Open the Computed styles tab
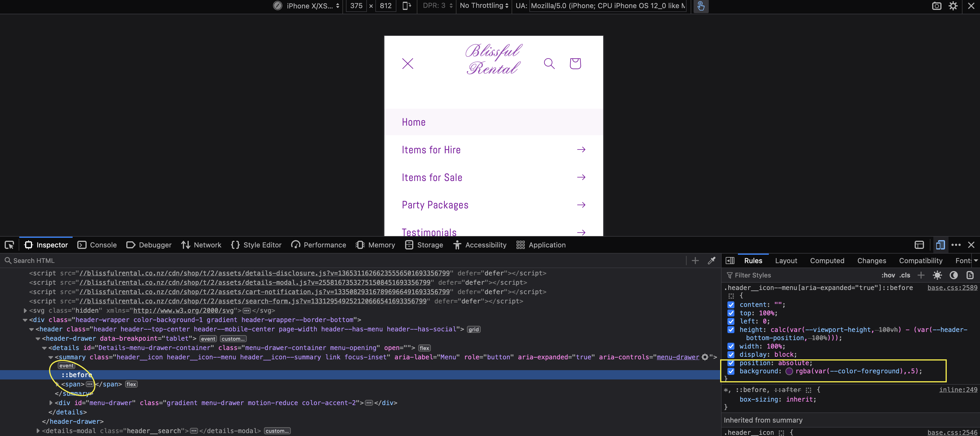980x436 pixels. point(827,261)
